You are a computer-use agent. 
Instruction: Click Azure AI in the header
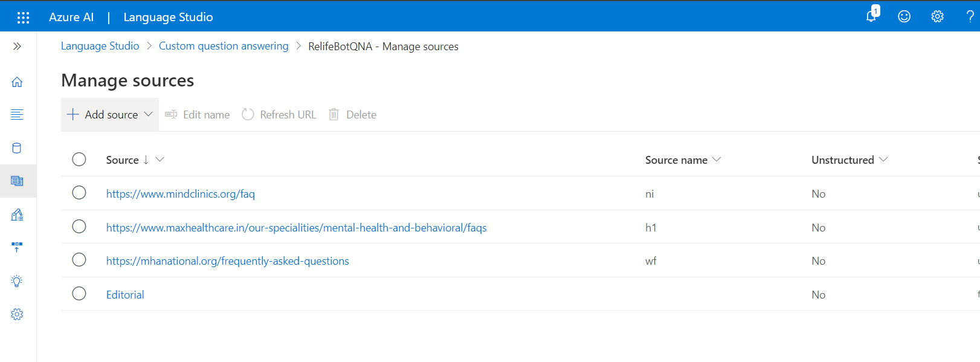71,17
